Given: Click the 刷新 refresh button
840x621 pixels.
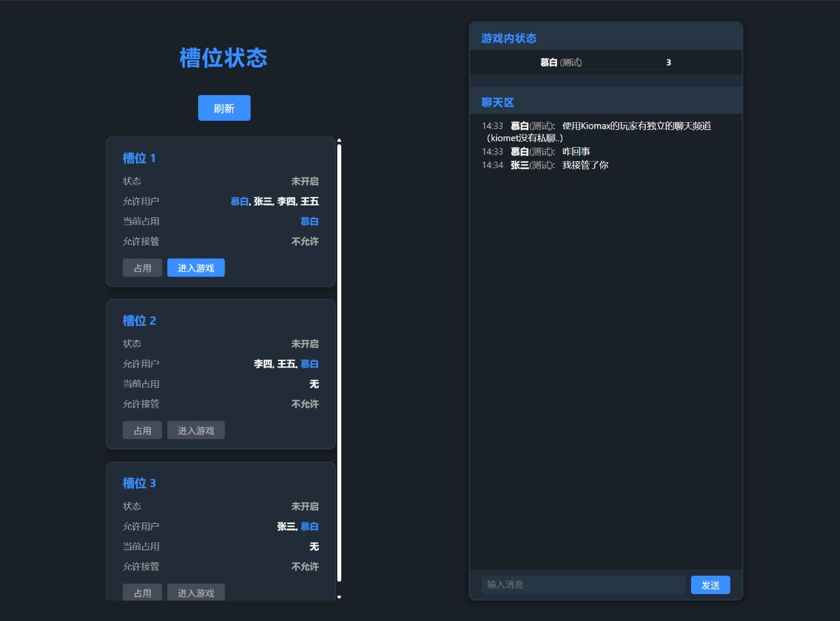Looking at the screenshot, I should pos(224,108).
